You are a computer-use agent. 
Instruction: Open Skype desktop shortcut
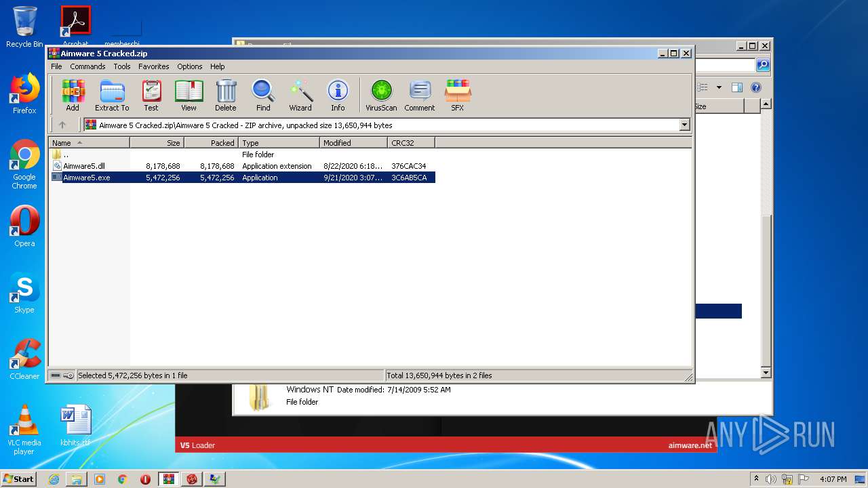tap(24, 293)
